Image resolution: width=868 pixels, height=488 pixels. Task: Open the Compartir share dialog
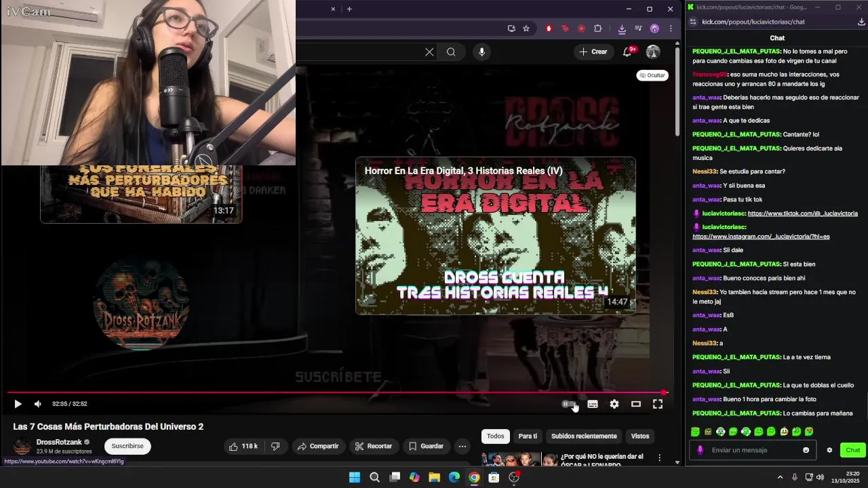(317, 446)
